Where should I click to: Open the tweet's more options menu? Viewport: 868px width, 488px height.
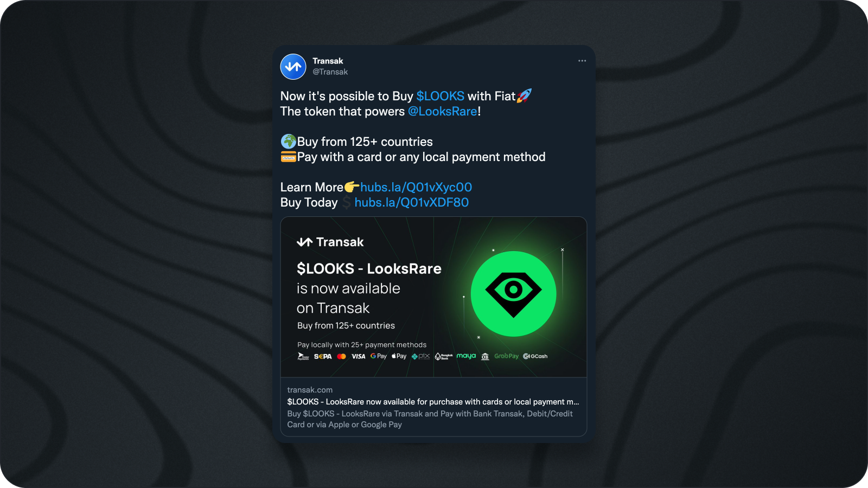[582, 61]
